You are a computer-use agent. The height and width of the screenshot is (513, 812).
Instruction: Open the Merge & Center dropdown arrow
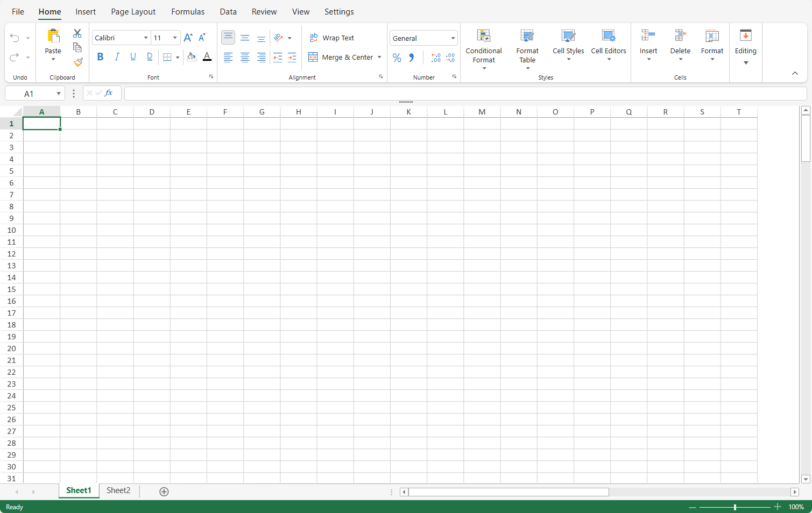[x=379, y=57]
